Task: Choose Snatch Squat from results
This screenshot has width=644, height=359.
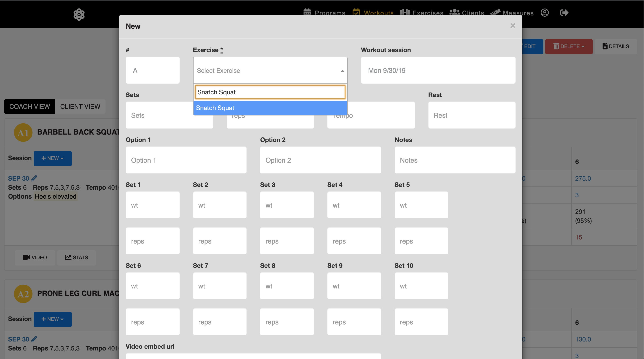Action: [x=270, y=108]
